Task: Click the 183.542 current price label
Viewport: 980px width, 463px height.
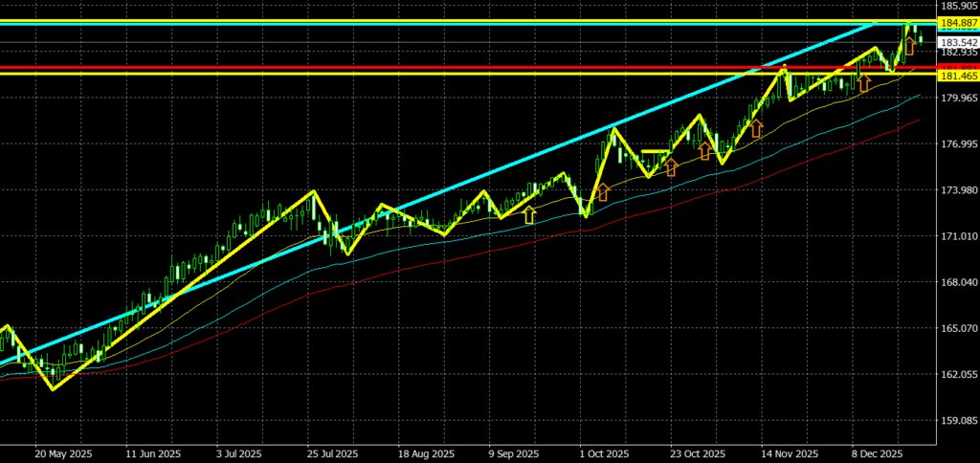Action: pos(957,43)
